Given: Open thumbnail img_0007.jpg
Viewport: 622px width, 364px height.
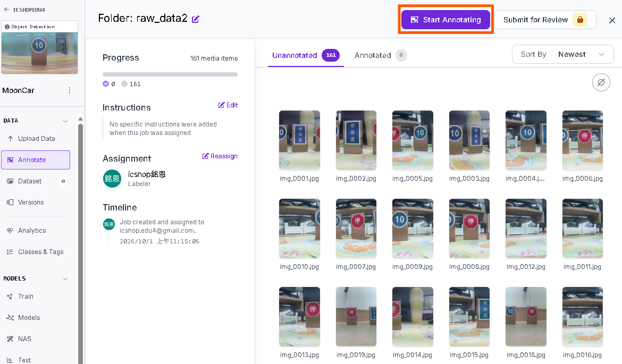Looking at the screenshot, I should 356,228.
